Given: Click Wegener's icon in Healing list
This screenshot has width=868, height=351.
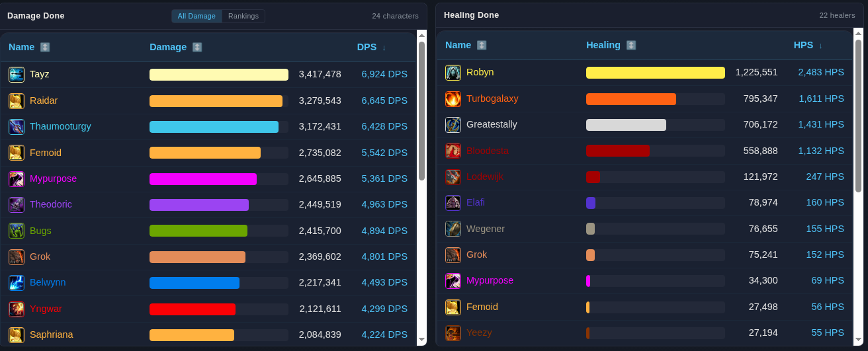Looking at the screenshot, I should coord(453,229).
